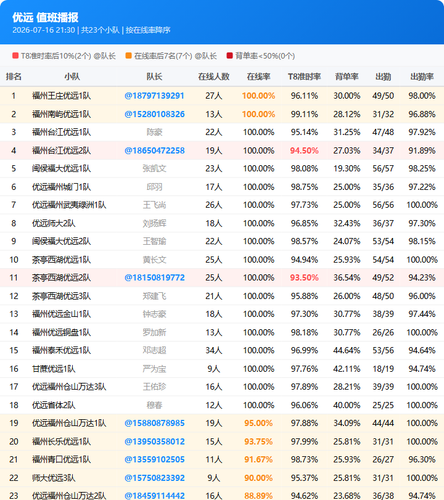
Task: Click captain name 黄长文
Action: pyautogui.click(x=154, y=260)
